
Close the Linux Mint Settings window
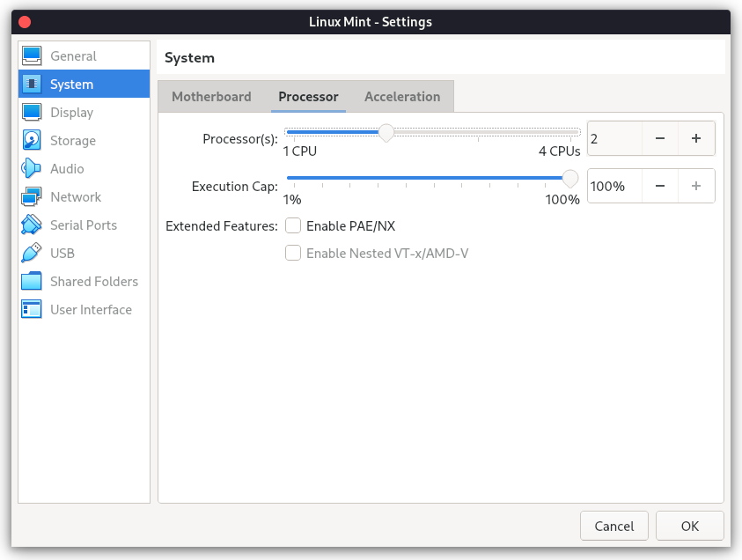click(x=25, y=22)
